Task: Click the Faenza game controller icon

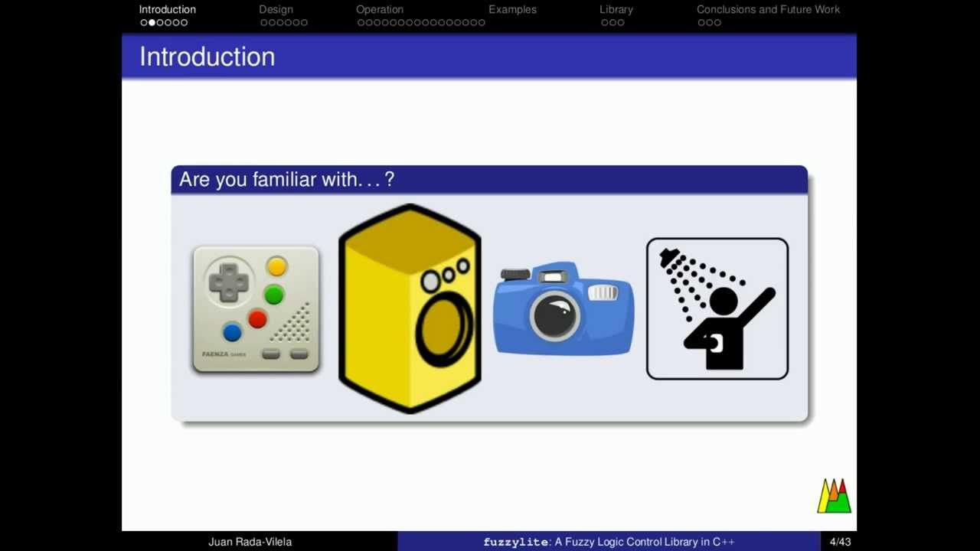Action: click(x=256, y=308)
